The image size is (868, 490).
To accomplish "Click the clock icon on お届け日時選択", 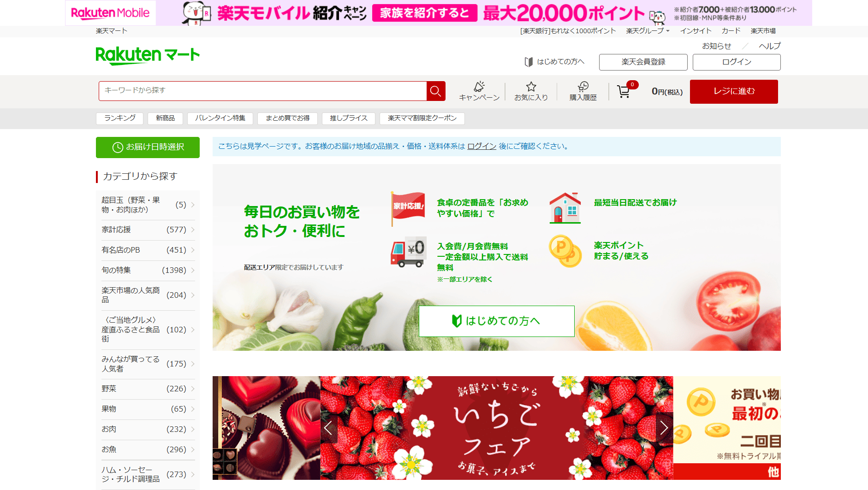I will 117,148.
